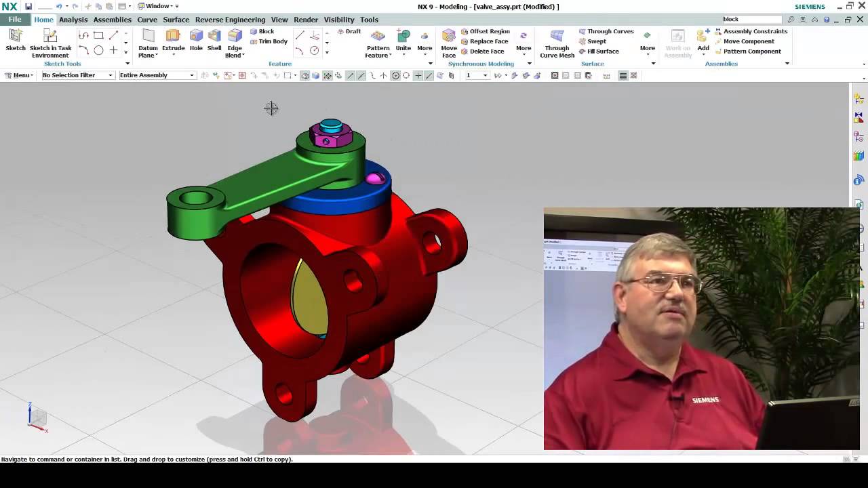Switch to the Assemblies tab
Image resolution: width=868 pixels, height=488 pixels.
112,20
